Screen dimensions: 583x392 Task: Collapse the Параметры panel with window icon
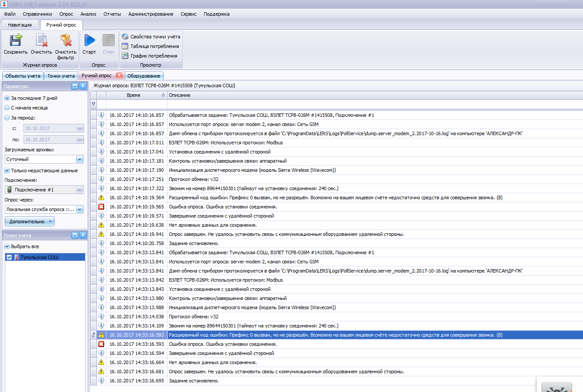click(x=75, y=86)
